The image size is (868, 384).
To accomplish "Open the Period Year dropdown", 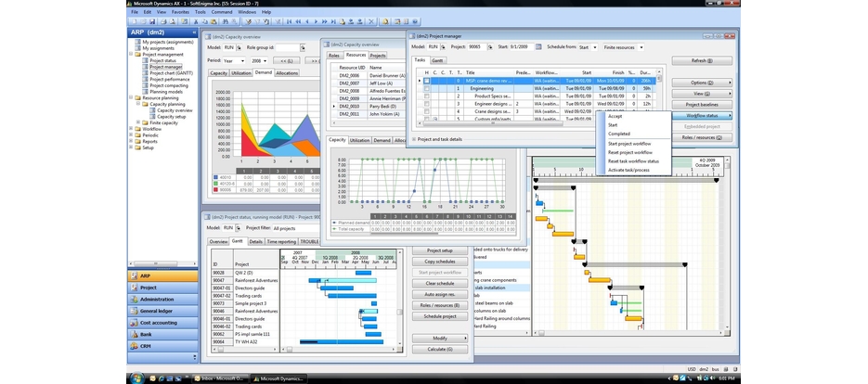I will click(243, 60).
